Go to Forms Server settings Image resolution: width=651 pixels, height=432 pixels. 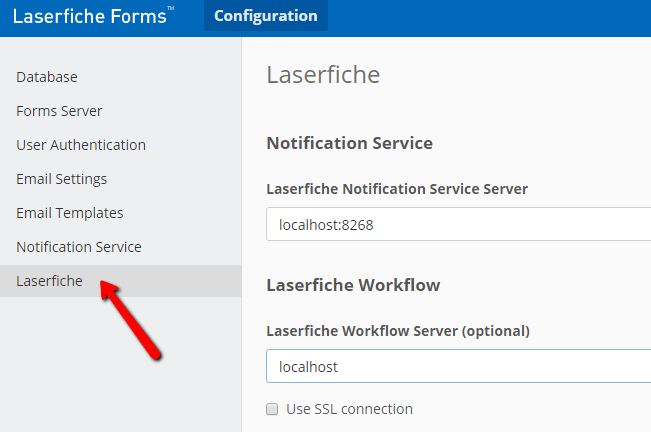click(59, 111)
